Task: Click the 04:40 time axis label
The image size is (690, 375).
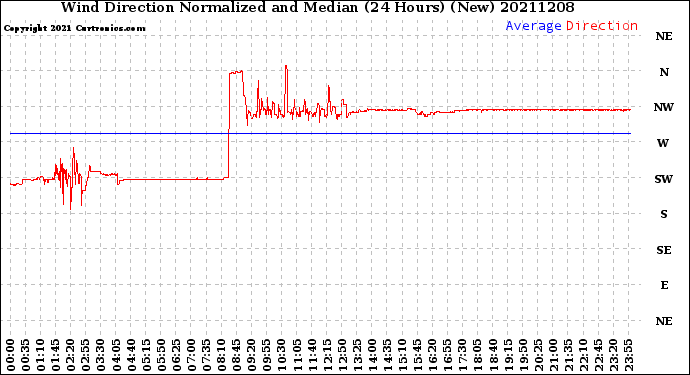Action: (x=131, y=355)
